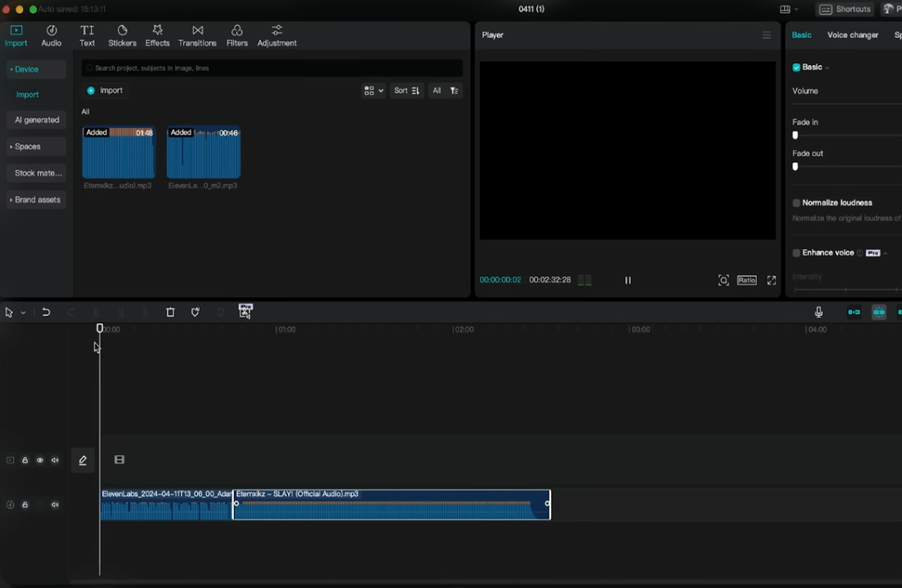Pause playback in the player
Image resolution: width=902 pixels, height=588 pixels.
[x=627, y=280]
